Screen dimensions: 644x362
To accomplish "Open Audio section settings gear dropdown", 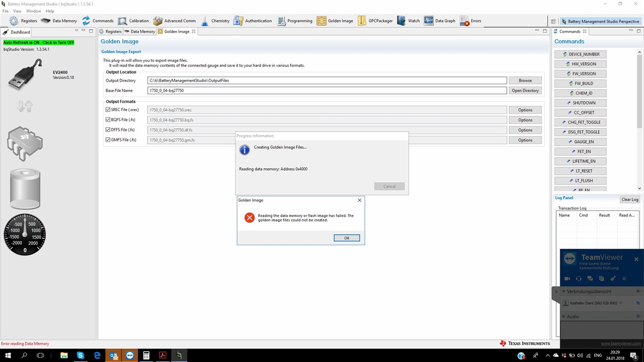I will tap(639, 316).
